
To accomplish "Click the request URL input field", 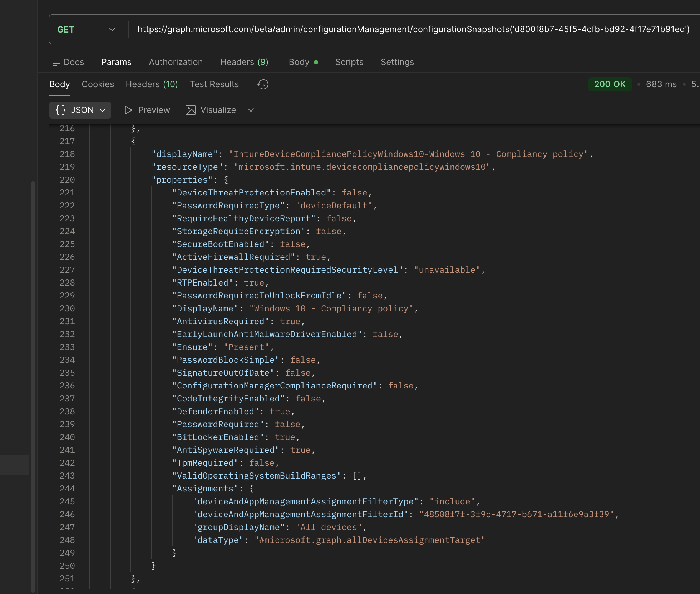I will coord(413,30).
